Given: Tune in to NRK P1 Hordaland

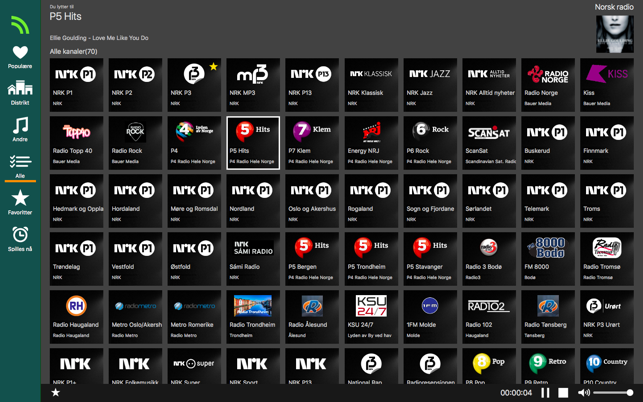Looking at the screenshot, I should 135,201.
